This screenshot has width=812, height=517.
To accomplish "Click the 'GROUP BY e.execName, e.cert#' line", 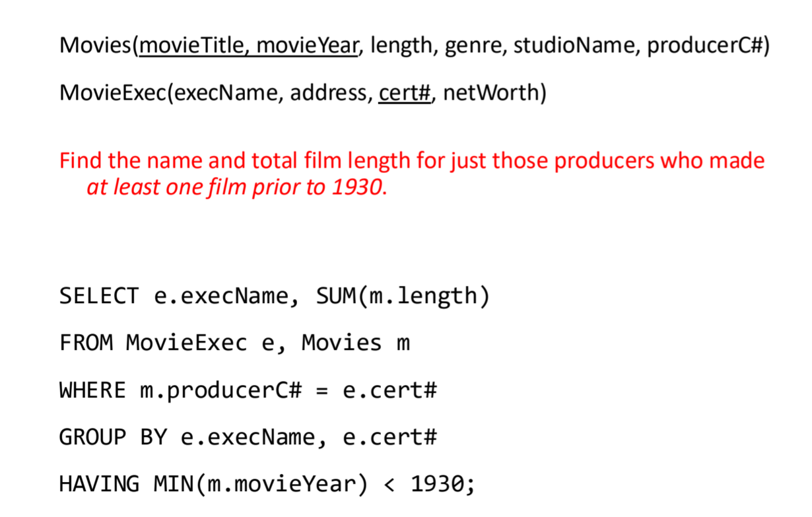I will [248, 437].
